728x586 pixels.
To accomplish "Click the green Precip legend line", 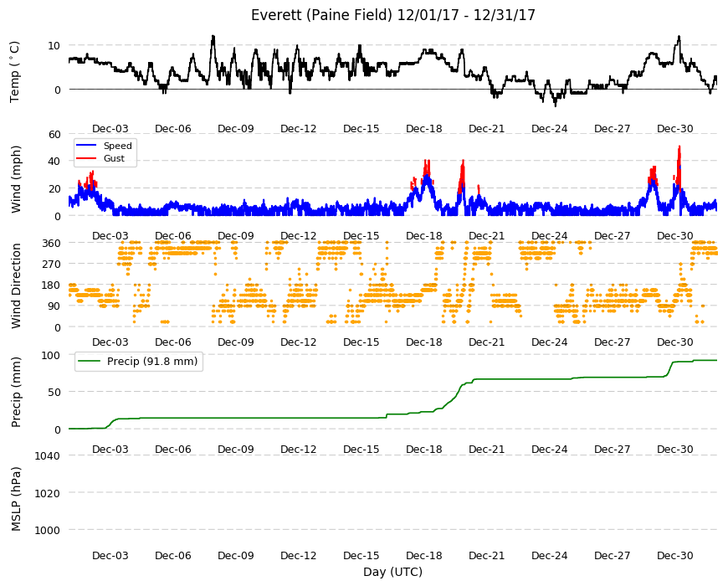I will [90, 362].
